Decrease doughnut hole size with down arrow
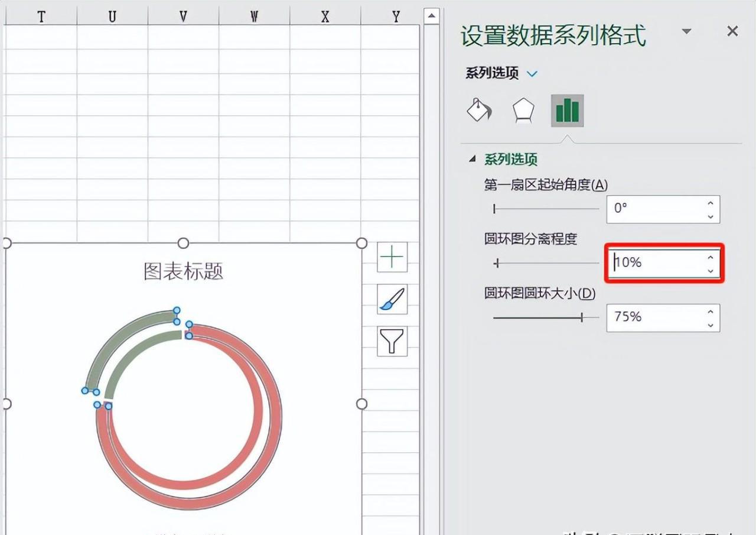This screenshot has width=756, height=535. (711, 325)
